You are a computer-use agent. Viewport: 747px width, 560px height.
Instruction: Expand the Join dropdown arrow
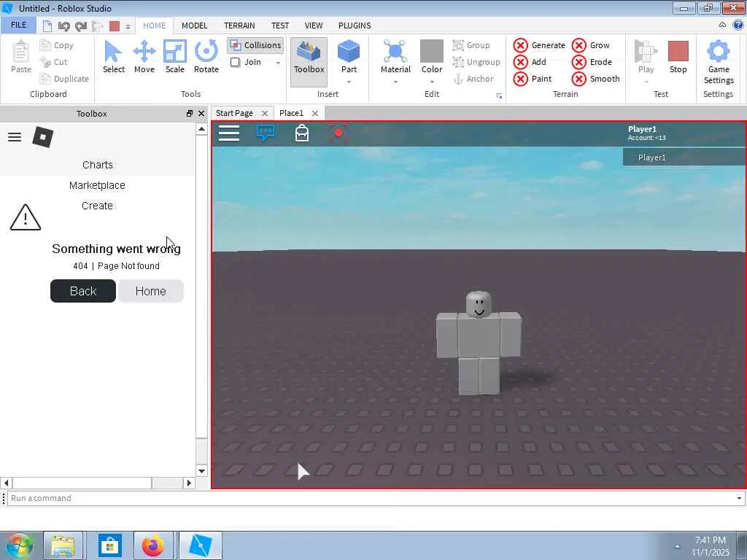278,63
